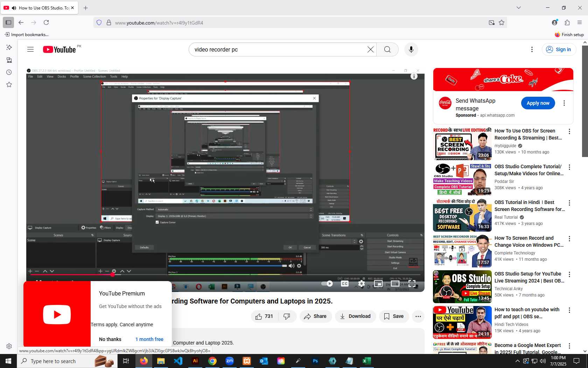Share this video
The height and width of the screenshot is (368, 588).
coord(315,316)
